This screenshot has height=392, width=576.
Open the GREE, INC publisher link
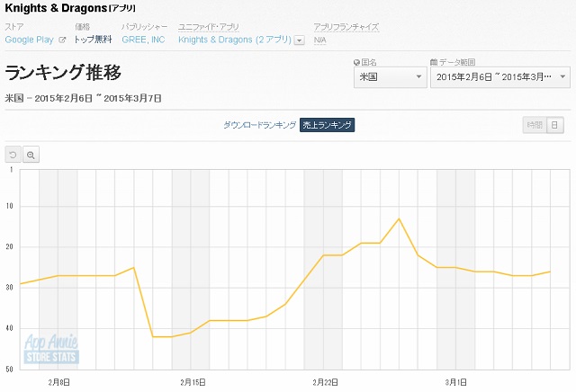(x=143, y=40)
